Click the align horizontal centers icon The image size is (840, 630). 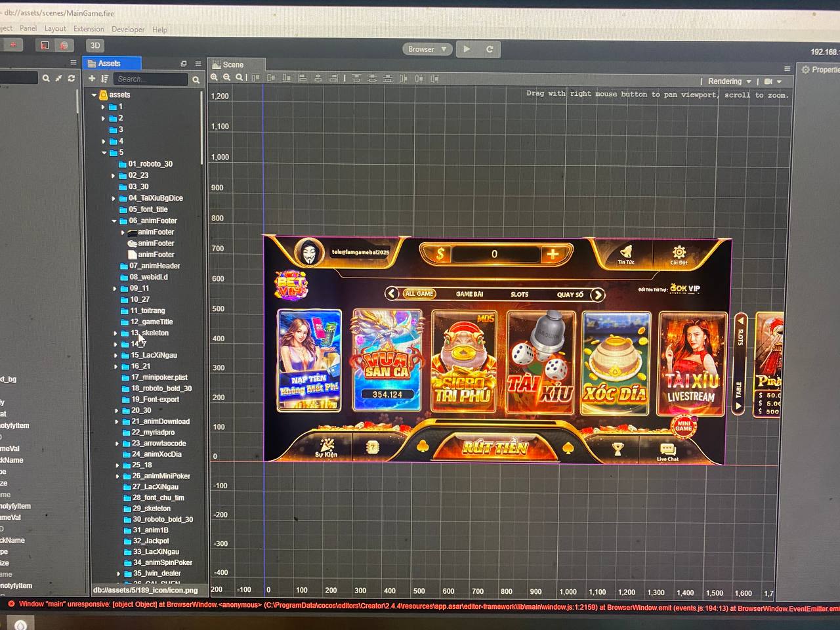tap(318, 77)
